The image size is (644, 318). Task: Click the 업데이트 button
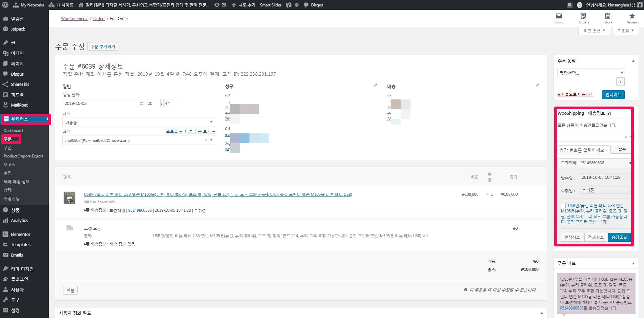pos(613,95)
